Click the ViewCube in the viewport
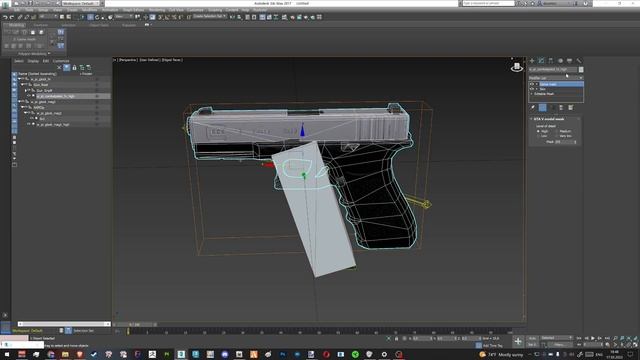Screen dimensions: 640x360 pyautogui.click(x=517, y=67)
